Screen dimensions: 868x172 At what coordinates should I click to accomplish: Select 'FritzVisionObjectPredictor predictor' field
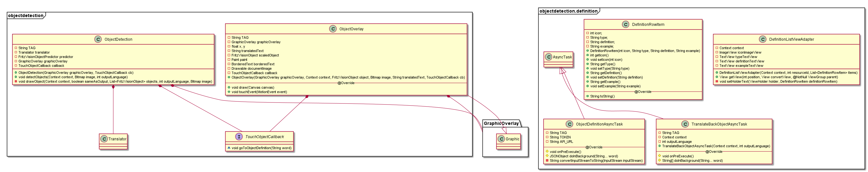pos(46,57)
